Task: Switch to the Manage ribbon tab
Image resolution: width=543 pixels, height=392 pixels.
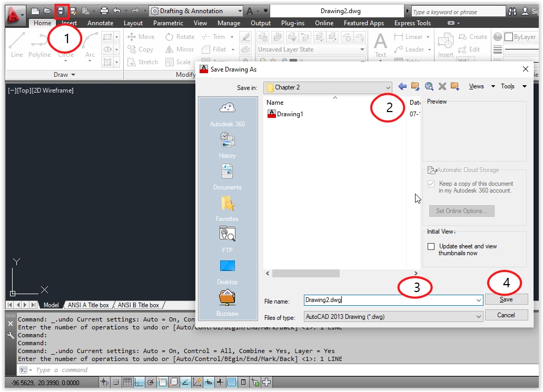Action: coord(229,23)
